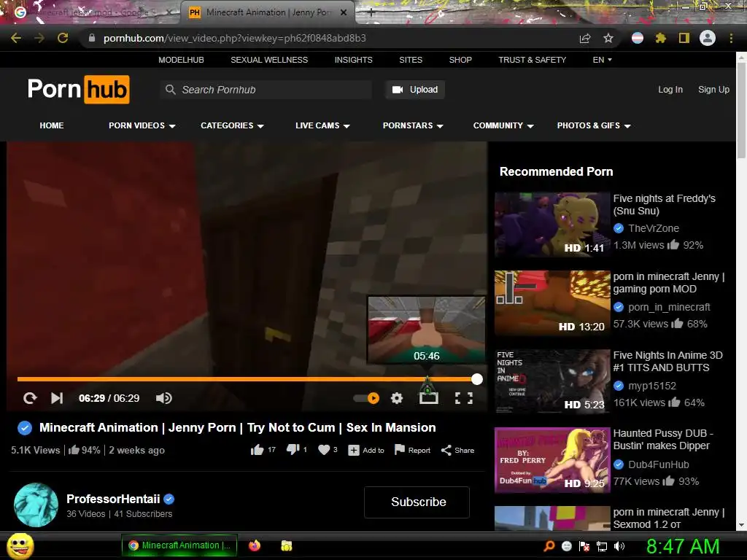This screenshot has width=747, height=560.
Task: Open a new browser tab
Action: click(371, 13)
